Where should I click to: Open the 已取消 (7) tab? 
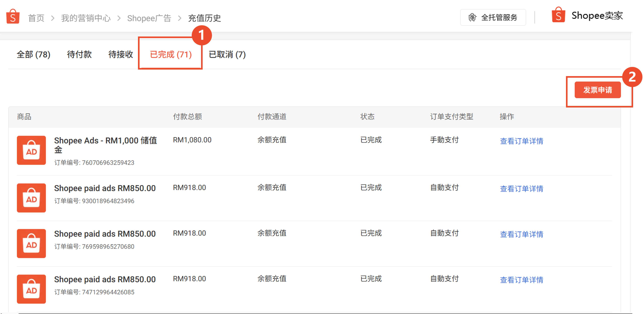pyautogui.click(x=227, y=54)
